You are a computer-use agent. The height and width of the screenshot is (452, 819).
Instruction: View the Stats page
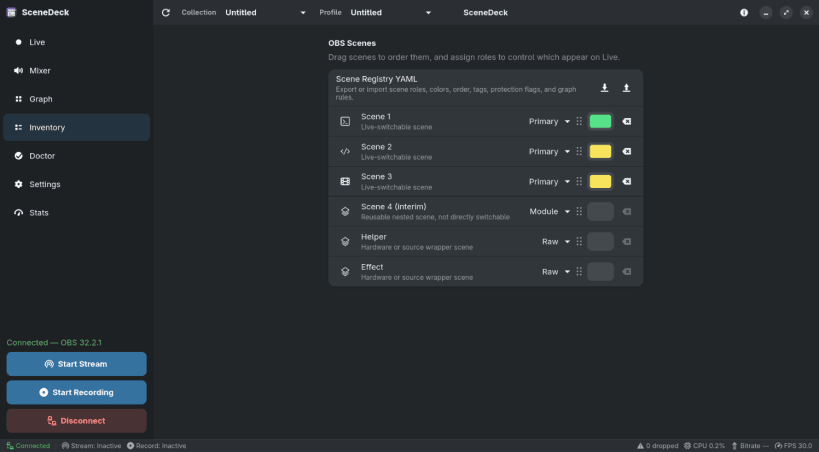click(76, 213)
